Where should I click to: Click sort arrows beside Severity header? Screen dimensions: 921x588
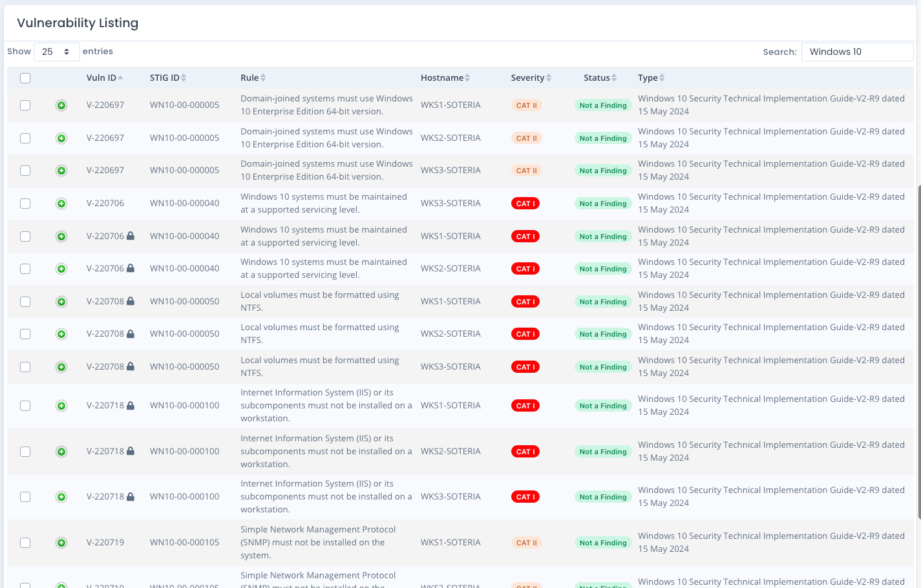[549, 78]
